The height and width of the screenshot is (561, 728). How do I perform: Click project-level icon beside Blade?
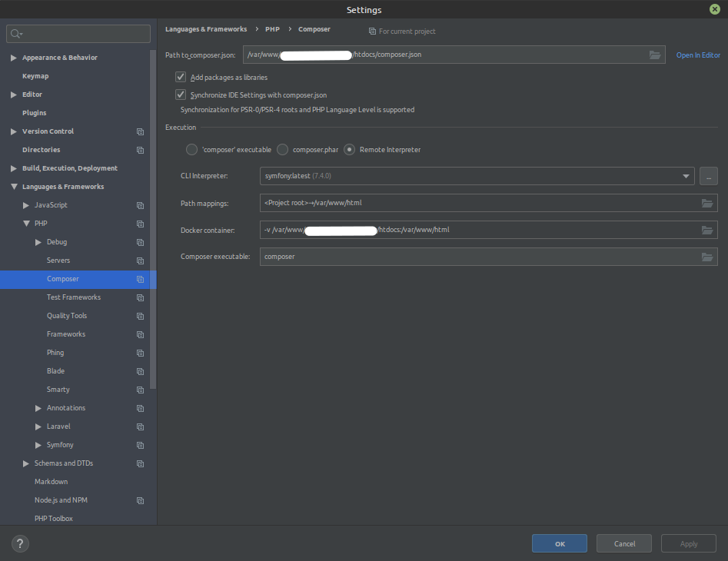(x=140, y=371)
